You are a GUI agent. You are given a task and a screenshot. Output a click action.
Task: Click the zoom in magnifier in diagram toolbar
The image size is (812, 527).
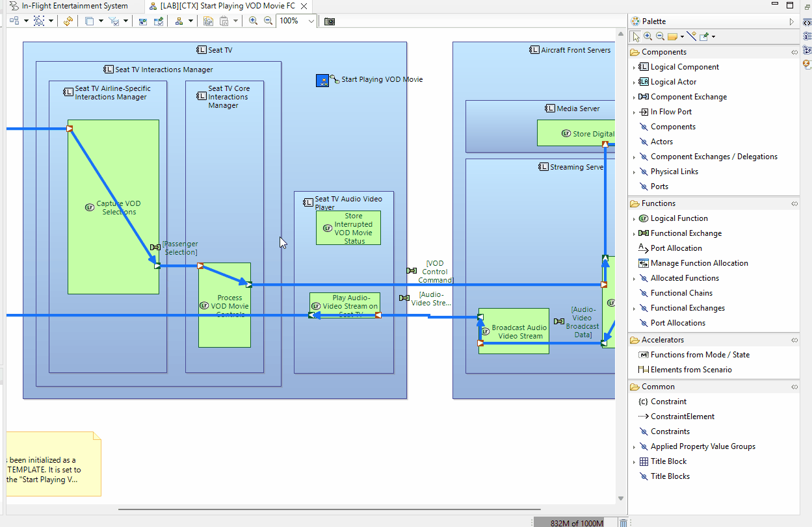click(254, 21)
